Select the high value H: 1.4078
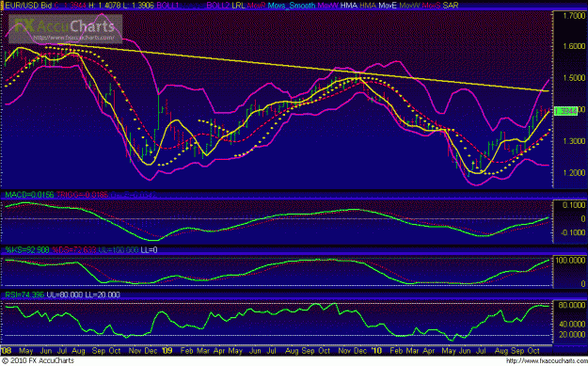The image size is (588, 366). pos(105,6)
